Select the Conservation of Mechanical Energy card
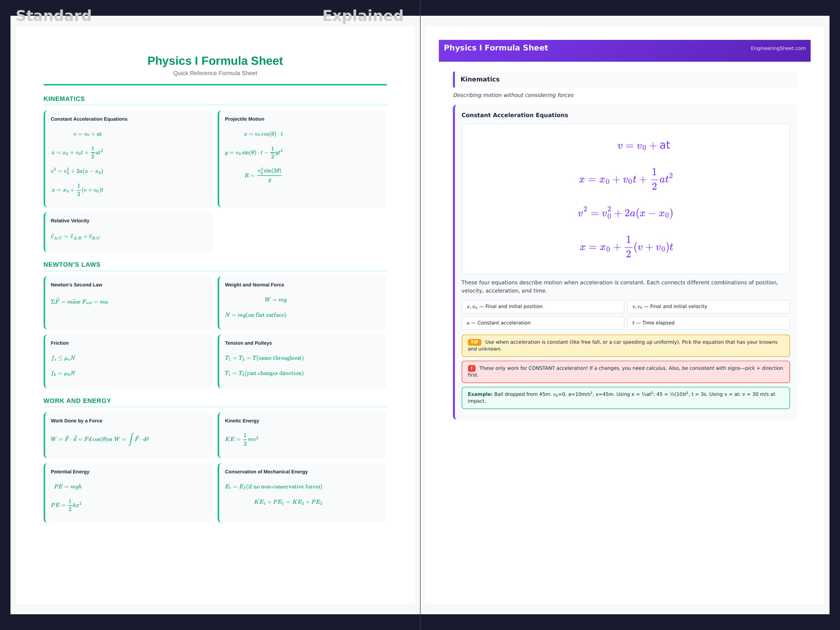The height and width of the screenshot is (630, 840). pyautogui.click(x=302, y=492)
